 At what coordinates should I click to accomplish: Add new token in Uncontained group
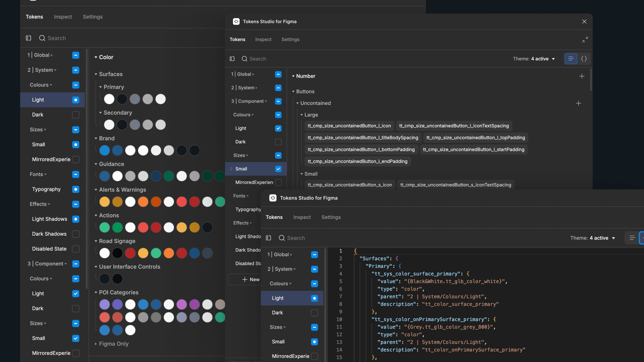[x=578, y=103]
